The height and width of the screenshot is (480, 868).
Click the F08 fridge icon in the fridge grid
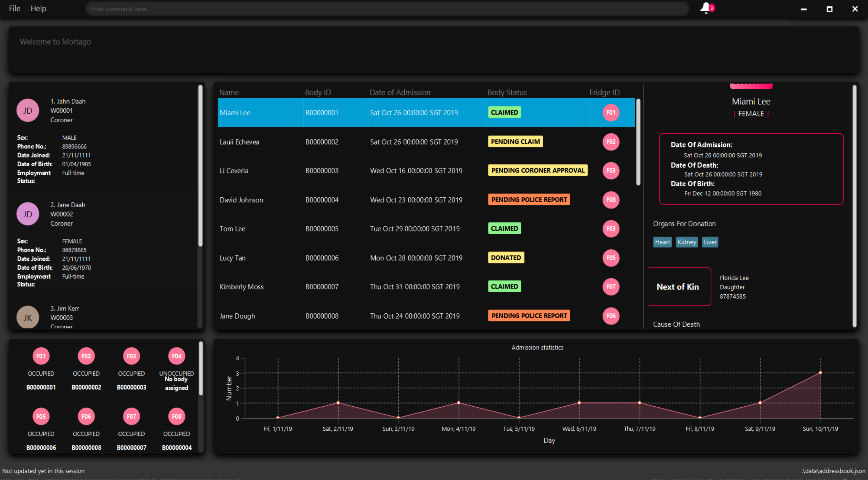click(176, 416)
